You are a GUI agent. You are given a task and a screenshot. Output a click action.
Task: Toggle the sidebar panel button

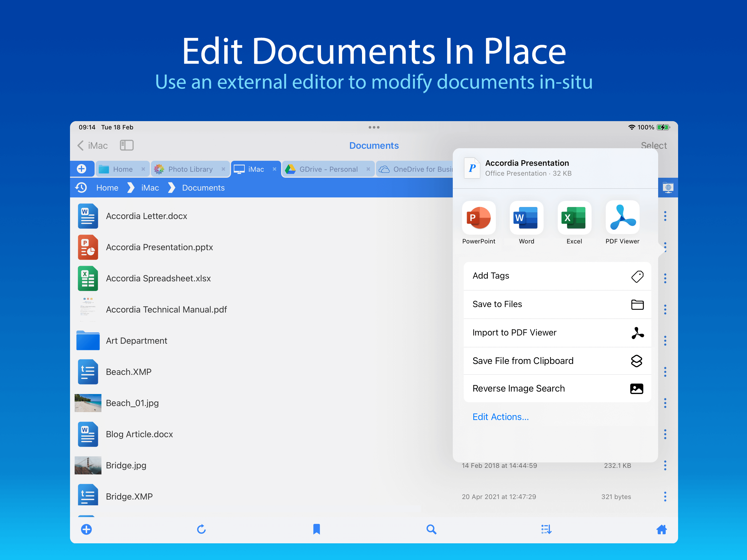[x=127, y=145]
